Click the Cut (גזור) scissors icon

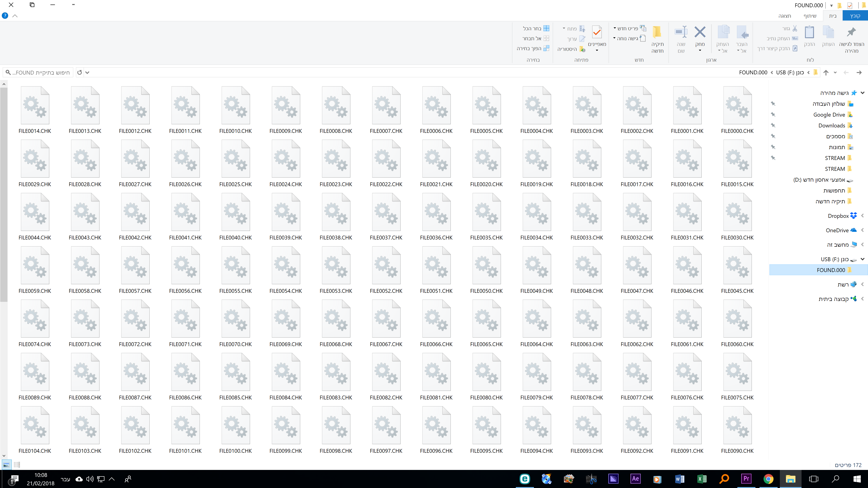(795, 29)
